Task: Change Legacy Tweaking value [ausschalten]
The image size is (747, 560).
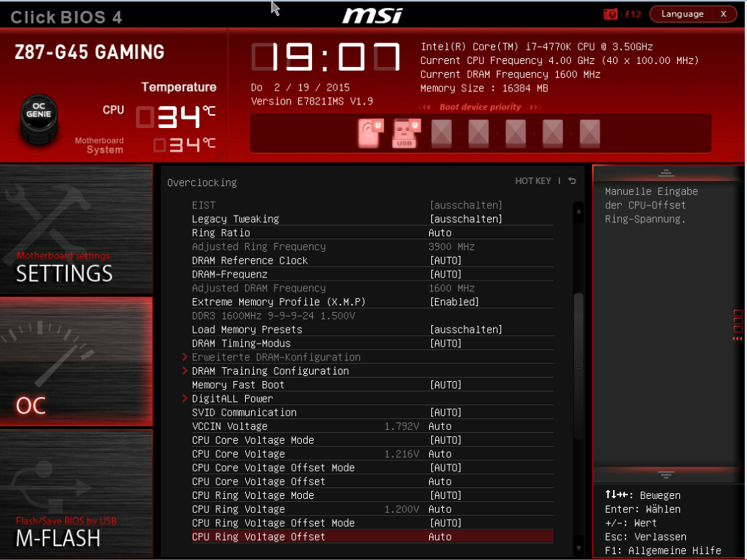Action: tap(465, 219)
